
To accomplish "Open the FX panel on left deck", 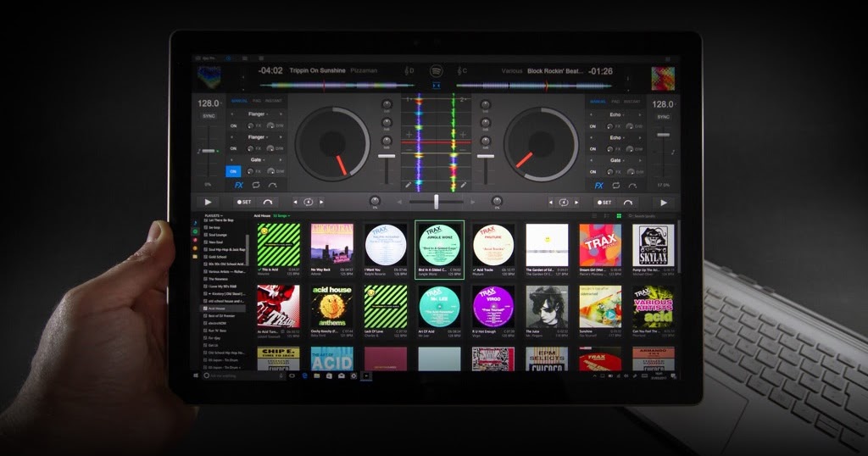I will pyautogui.click(x=238, y=186).
